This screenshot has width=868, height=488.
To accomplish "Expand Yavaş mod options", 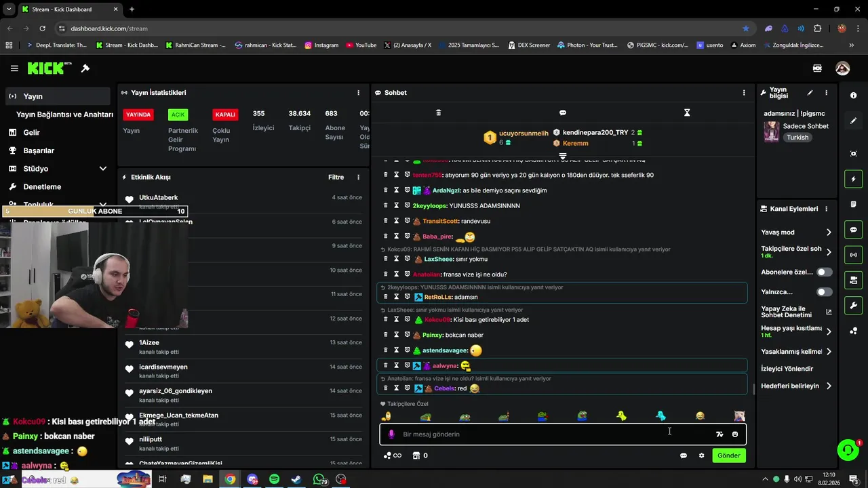I will (x=829, y=232).
